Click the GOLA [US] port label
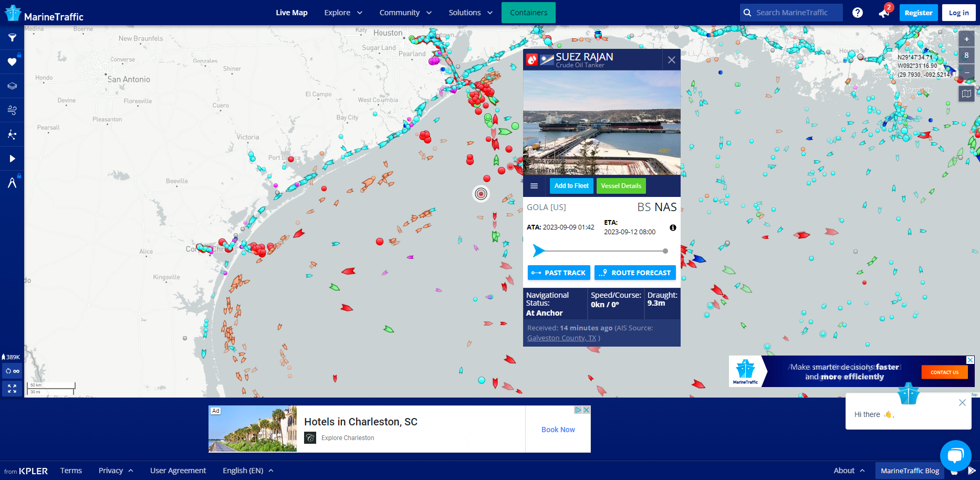Viewport: 980px width, 480px height. point(546,207)
